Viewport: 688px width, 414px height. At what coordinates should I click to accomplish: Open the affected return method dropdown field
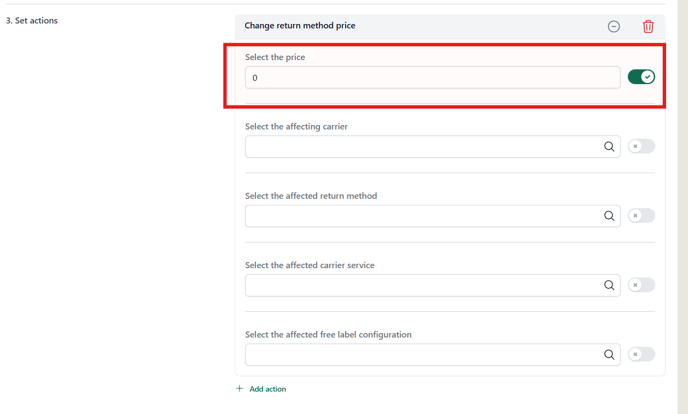pyautogui.click(x=433, y=216)
